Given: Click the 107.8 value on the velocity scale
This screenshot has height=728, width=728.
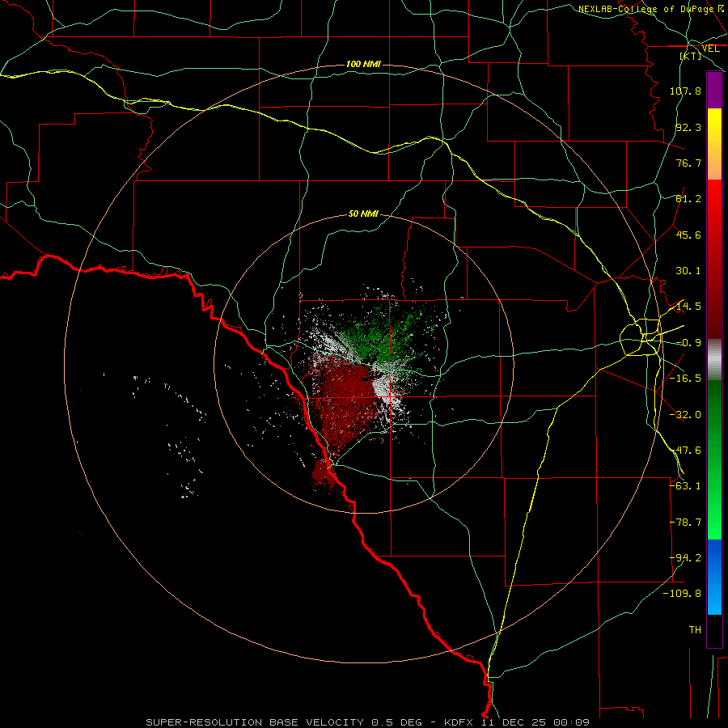Looking at the screenshot, I should pos(685,91).
